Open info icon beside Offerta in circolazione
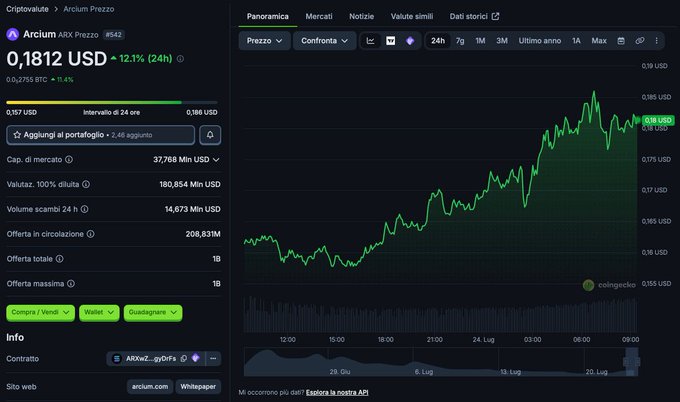The height and width of the screenshot is (402, 680). 90,234
